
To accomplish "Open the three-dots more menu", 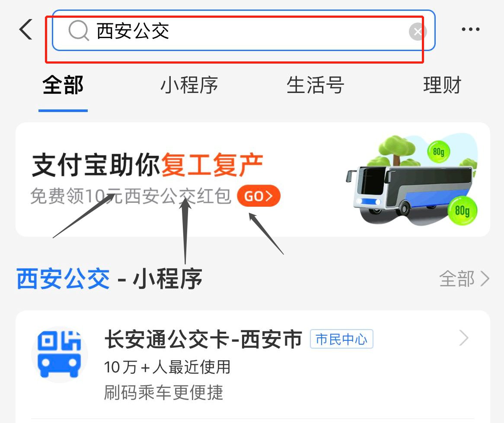I will point(471,29).
